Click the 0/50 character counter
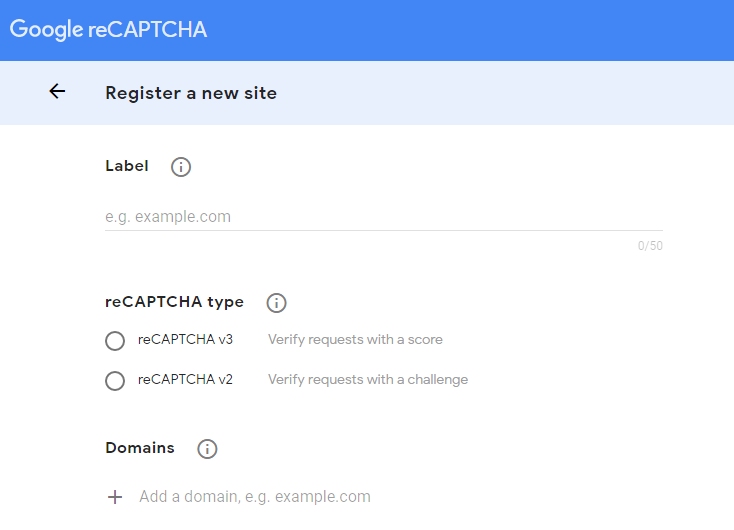 point(650,246)
